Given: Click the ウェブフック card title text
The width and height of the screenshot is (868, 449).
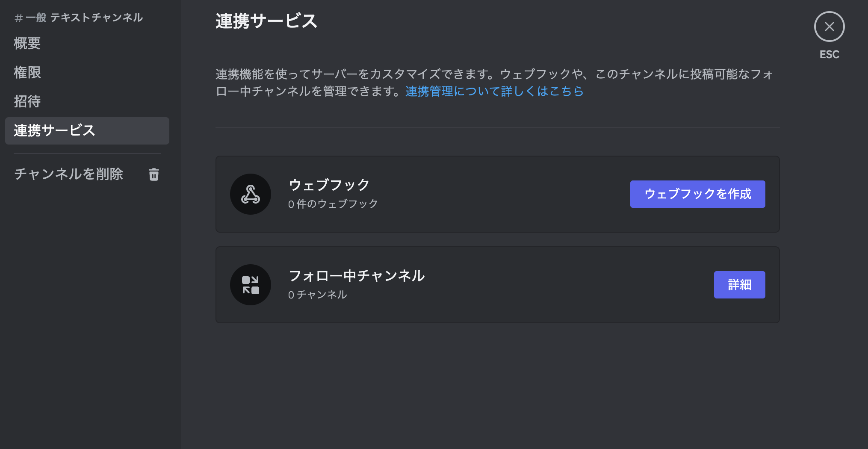Looking at the screenshot, I should [x=328, y=185].
